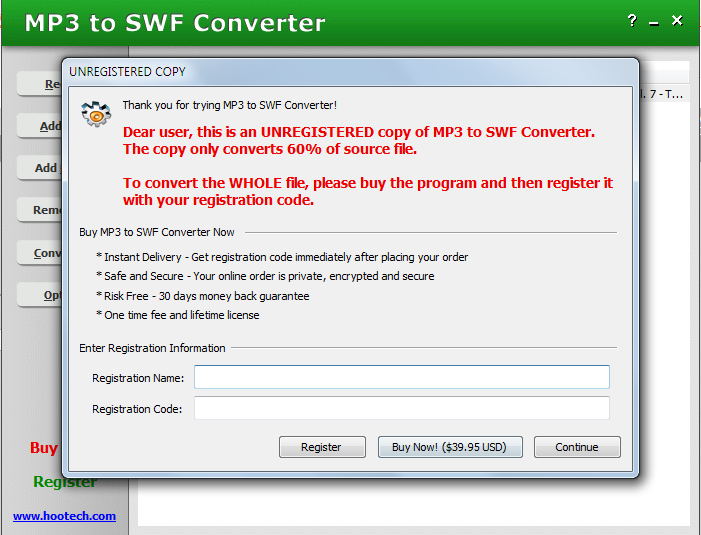Click the red Buy text in sidebar

44,448
